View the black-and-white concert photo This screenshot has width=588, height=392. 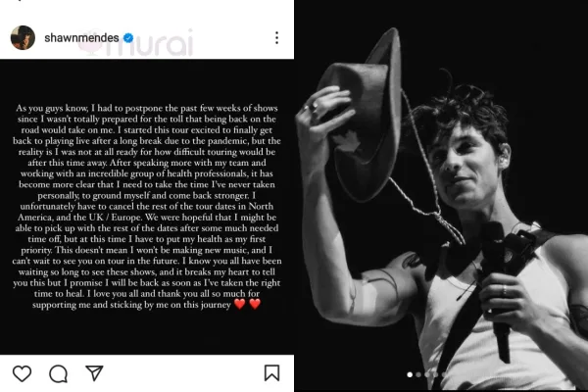point(441,196)
